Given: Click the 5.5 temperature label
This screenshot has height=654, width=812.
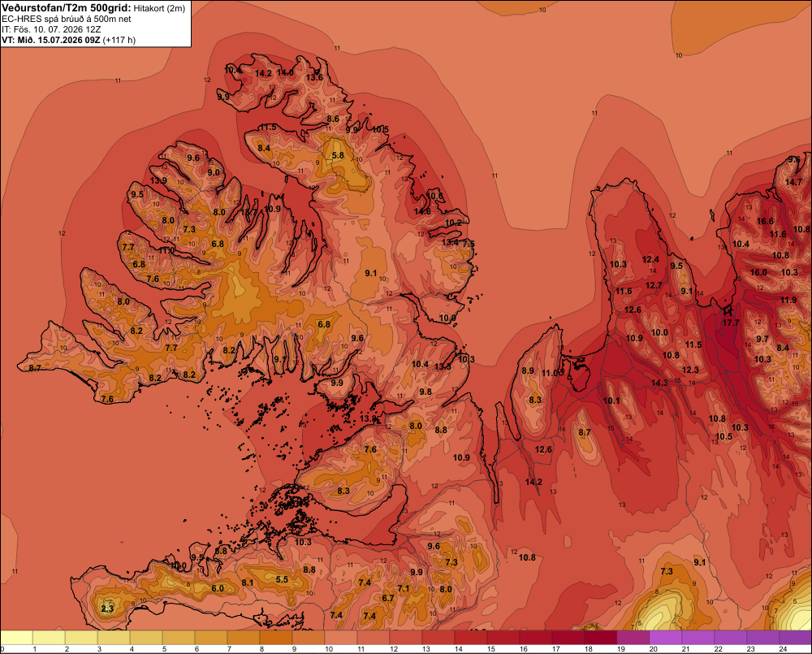Looking at the screenshot, I should click(282, 579).
